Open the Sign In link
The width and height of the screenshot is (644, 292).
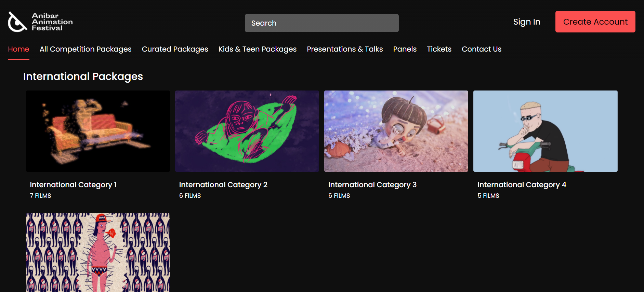[x=526, y=22]
